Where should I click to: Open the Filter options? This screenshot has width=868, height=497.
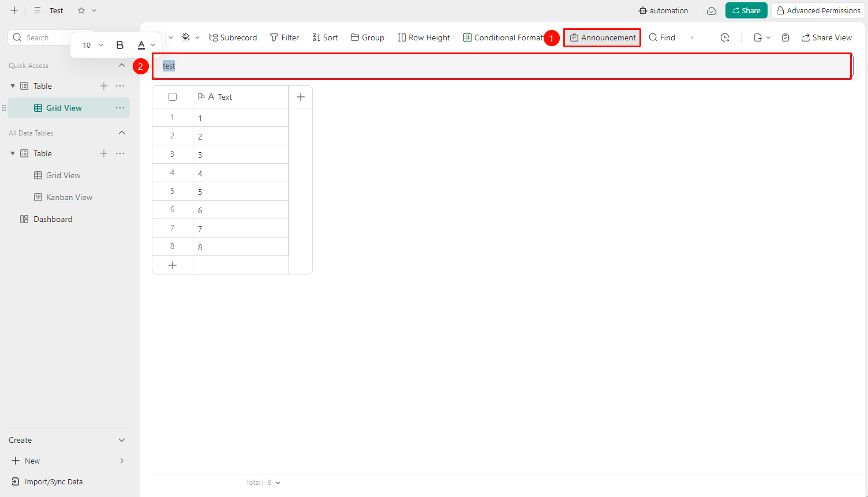tap(285, 37)
